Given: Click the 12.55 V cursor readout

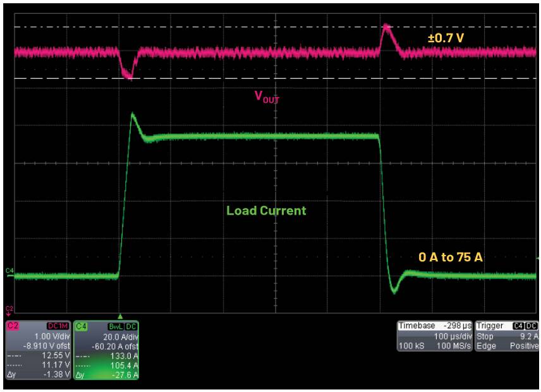Looking at the screenshot, I should point(56,355).
